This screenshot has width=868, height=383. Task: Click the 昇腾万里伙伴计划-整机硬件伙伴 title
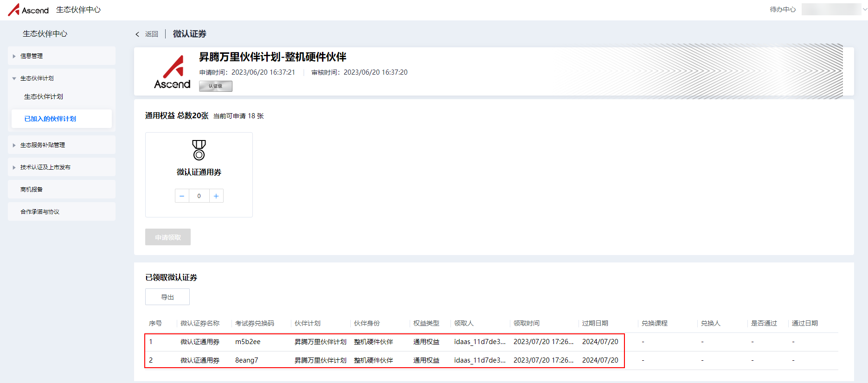coord(273,57)
